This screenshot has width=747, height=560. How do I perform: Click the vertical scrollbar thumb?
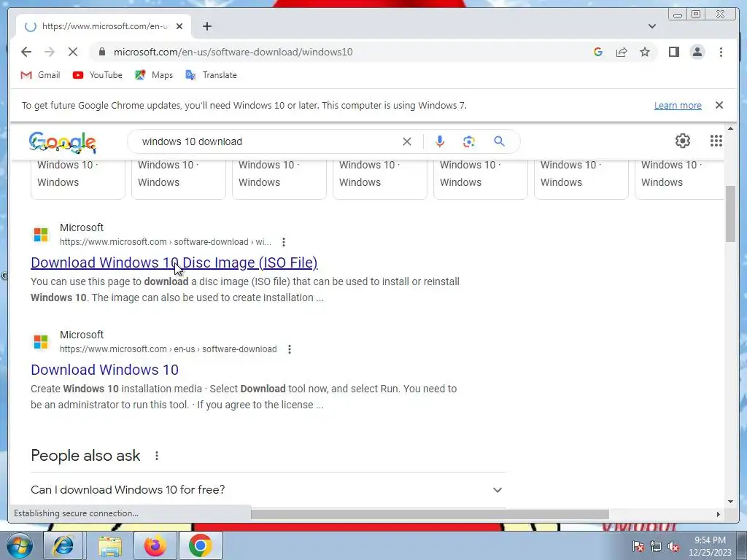730,214
